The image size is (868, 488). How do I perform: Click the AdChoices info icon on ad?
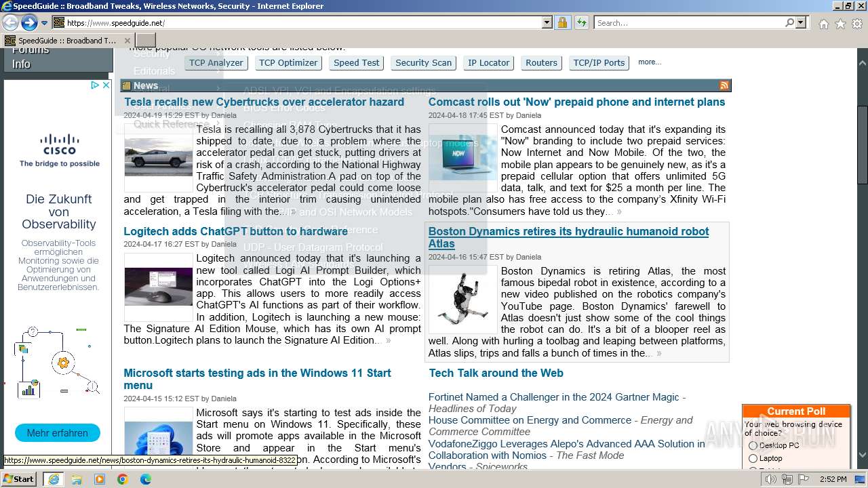[96, 85]
